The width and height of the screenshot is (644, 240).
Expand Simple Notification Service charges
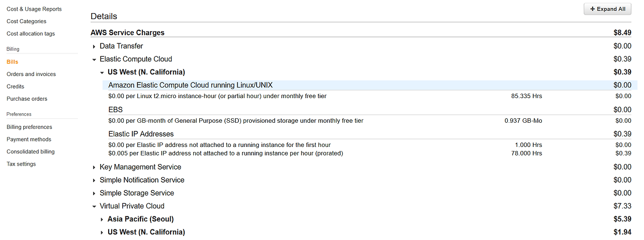pos(94,180)
